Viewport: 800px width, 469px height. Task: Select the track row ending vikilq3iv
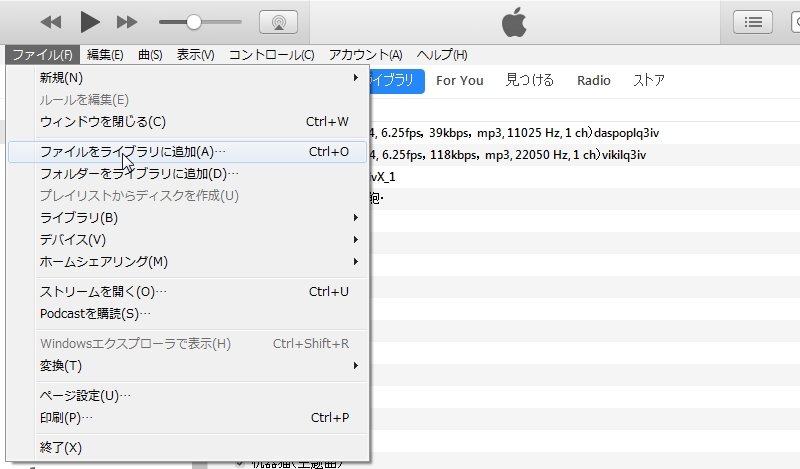(585, 155)
